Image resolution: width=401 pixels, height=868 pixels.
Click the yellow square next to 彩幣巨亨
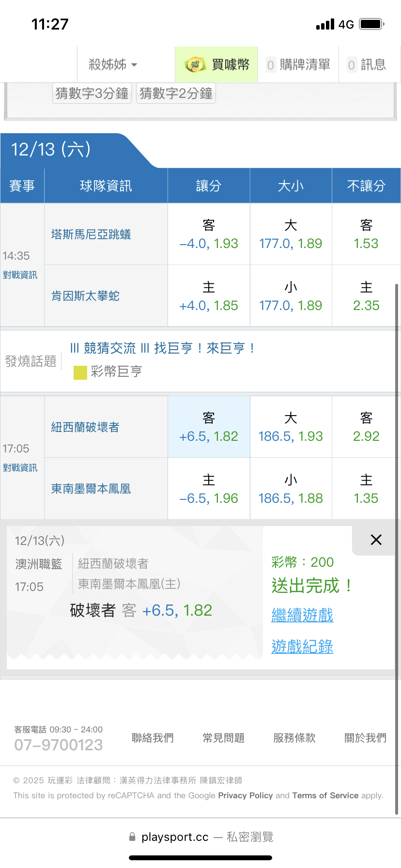[80, 372]
